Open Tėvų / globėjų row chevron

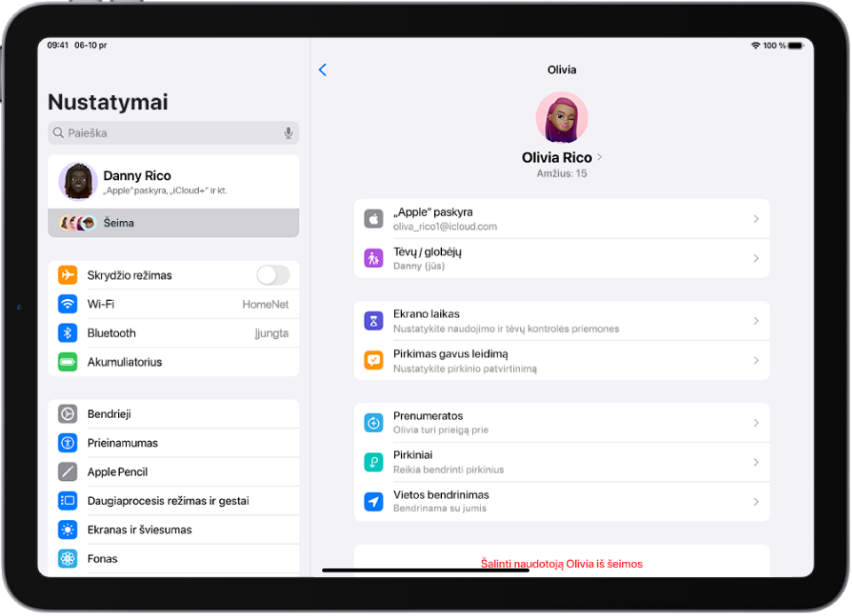tap(756, 258)
